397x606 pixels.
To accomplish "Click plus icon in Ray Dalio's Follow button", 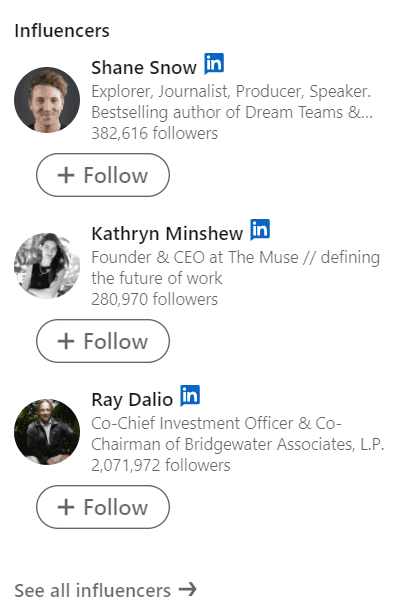I will click(66, 507).
